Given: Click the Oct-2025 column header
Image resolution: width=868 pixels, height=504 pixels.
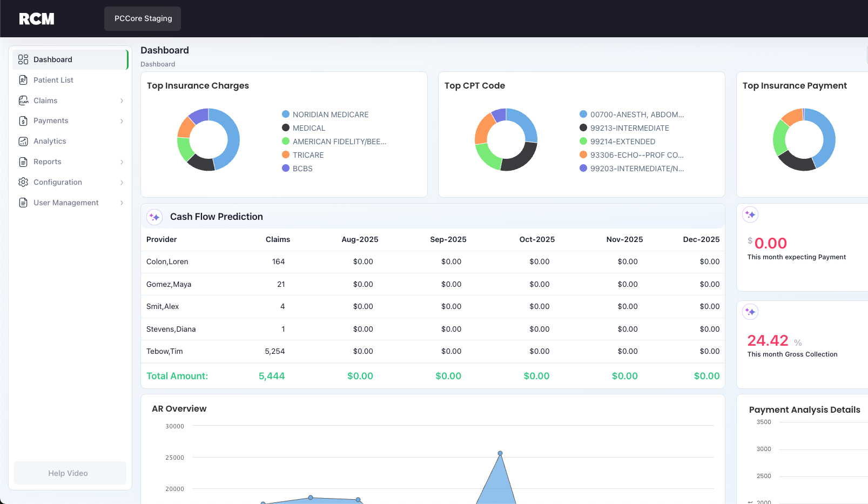Looking at the screenshot, I should tap(537, 239).
